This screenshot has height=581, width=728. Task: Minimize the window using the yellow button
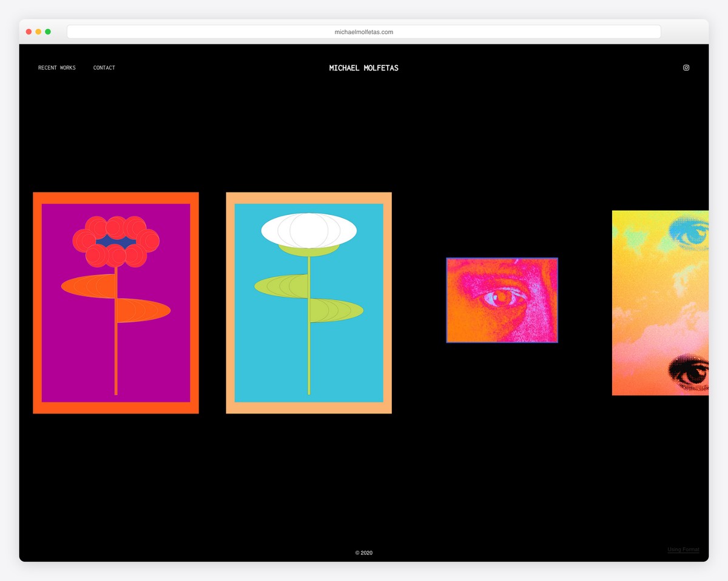click(38, 32)
